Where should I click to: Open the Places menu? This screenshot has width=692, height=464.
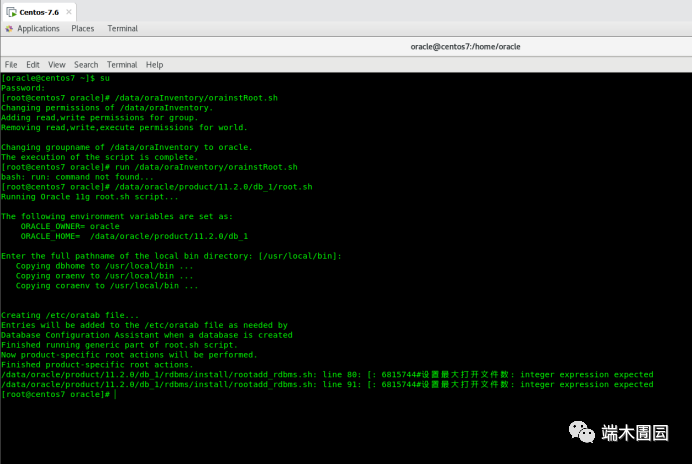[x=83, y=29]
